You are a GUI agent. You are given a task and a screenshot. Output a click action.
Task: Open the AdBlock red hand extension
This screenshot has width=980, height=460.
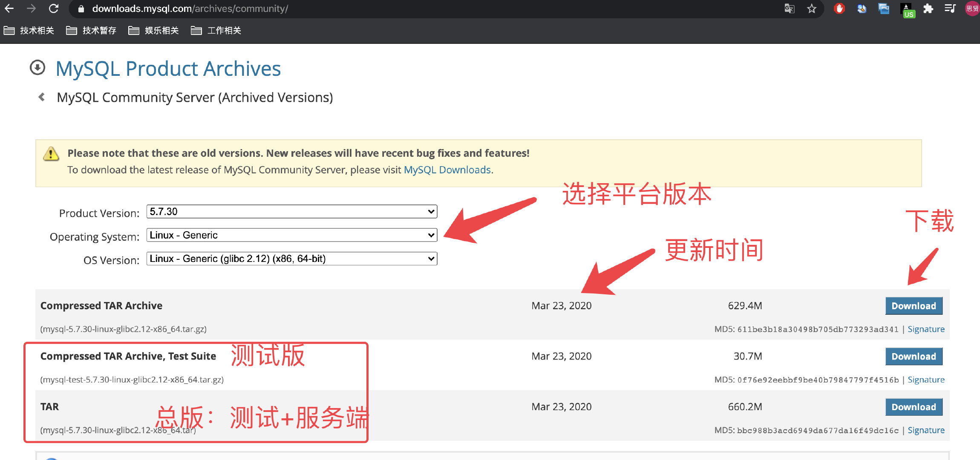[x=839, y=9]
